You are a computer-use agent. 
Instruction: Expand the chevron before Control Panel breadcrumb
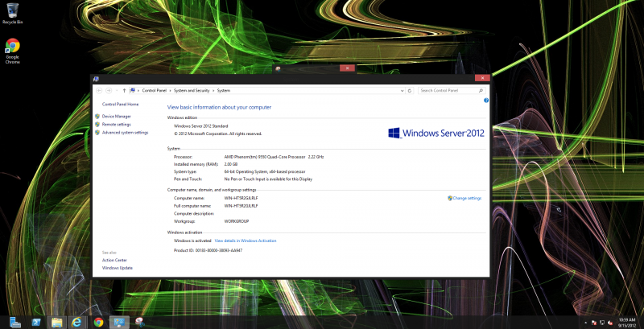pos(138,91)
